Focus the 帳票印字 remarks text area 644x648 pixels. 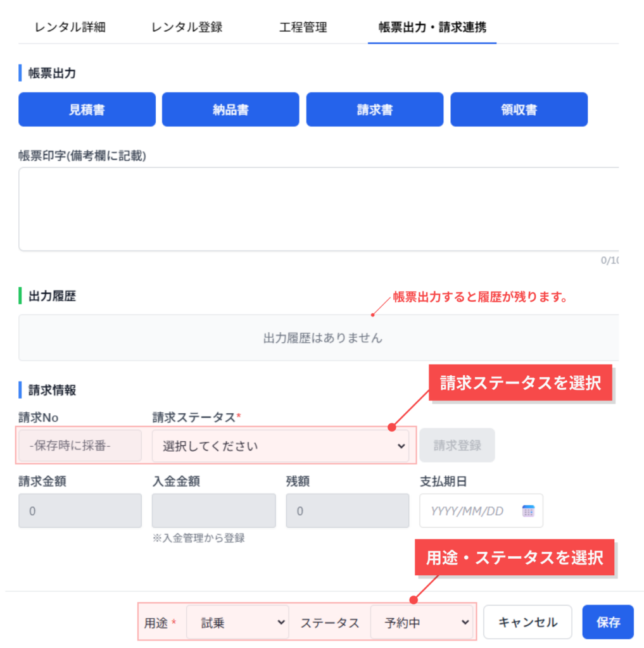pos(317,209)
